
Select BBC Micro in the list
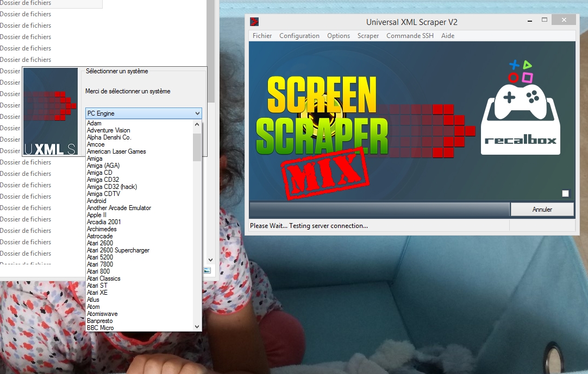tap(140, 328)
